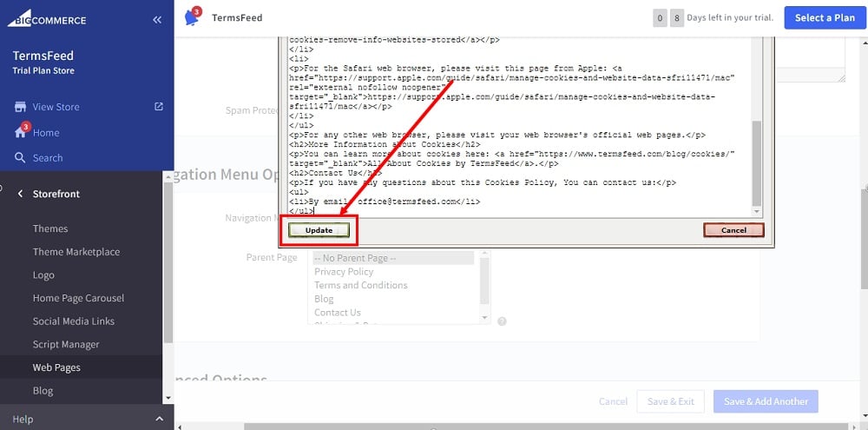Click the Save & Exit button
Screen dimensions: 868x430
coord(670,401)
